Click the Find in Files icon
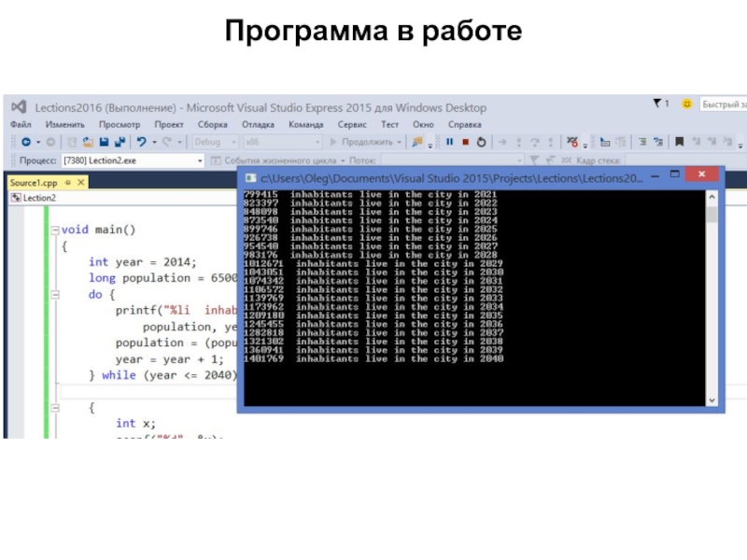The image size is (747, 560). (417, 142)
